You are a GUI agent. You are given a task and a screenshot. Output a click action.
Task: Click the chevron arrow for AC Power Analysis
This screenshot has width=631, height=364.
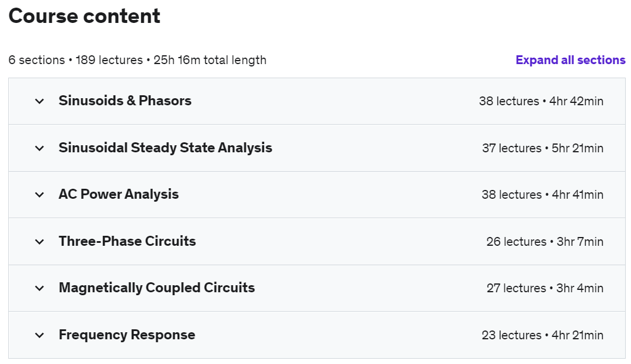tap(39, 195)
